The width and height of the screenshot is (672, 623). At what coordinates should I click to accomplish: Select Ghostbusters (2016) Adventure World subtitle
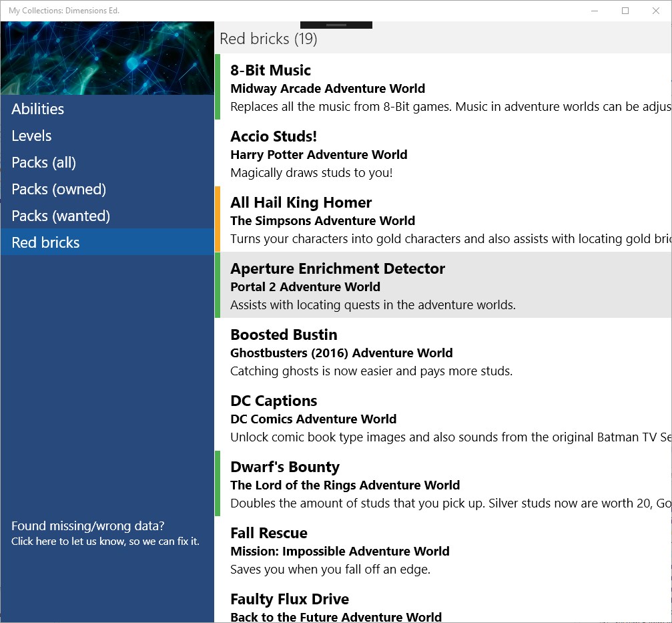tap(341, 353)
